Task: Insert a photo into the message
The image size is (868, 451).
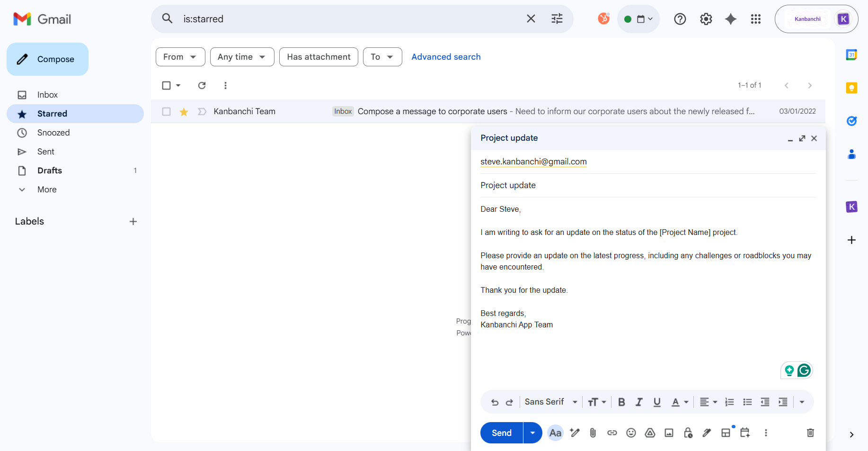Action: pos(669,433)
